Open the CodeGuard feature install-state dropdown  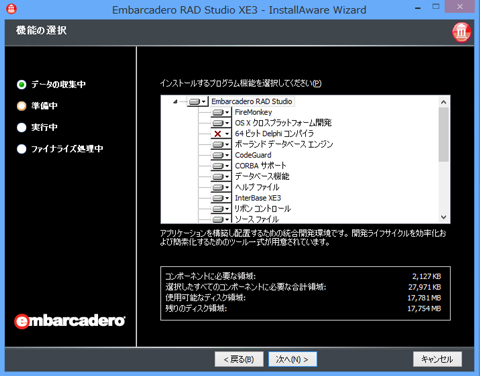pyautogui.click(x=221, y=155)
